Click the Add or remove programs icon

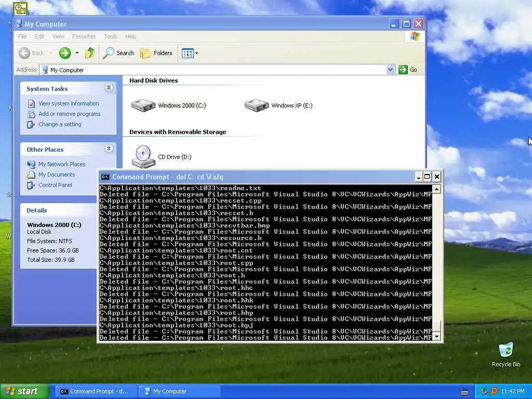(31, 114)
